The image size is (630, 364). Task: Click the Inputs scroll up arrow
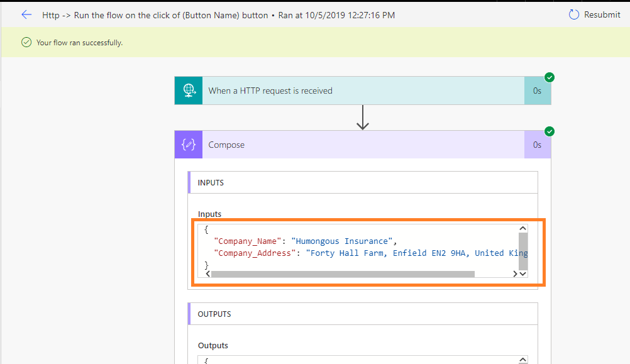522,228
